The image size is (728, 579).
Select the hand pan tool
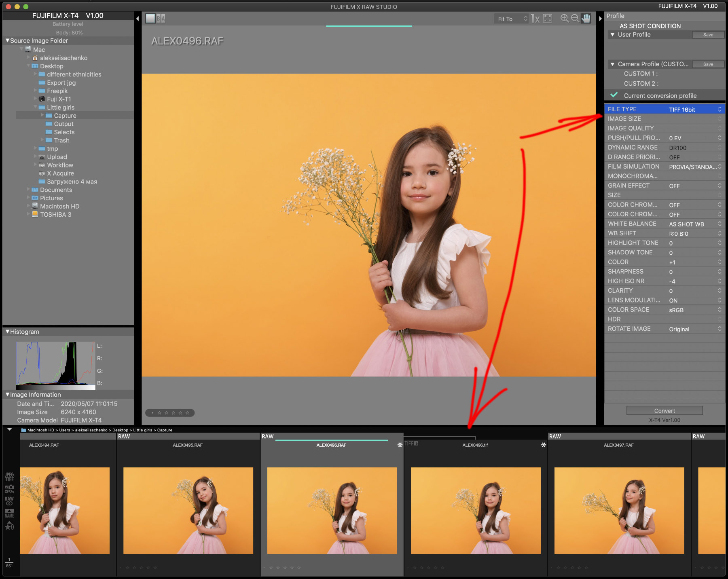586,19
